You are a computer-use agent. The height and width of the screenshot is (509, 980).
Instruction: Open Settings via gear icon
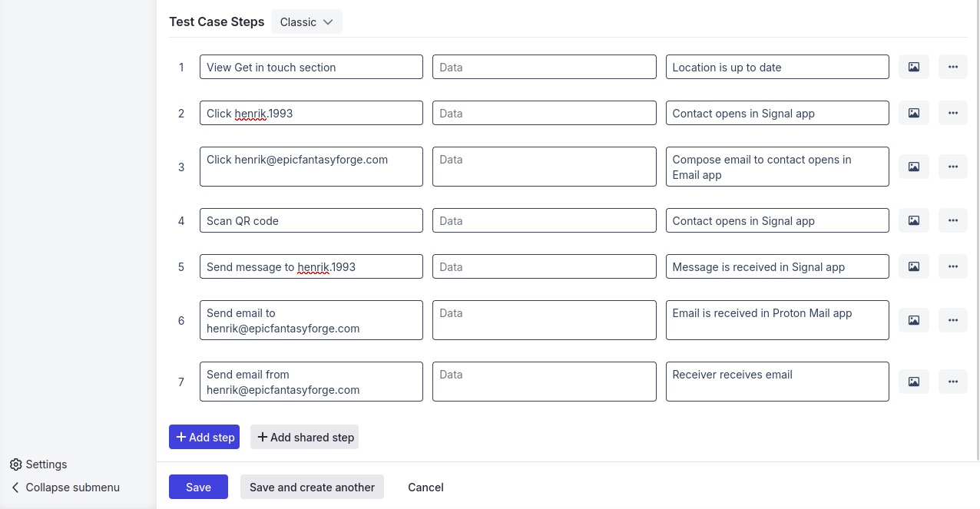coord(15,464)
